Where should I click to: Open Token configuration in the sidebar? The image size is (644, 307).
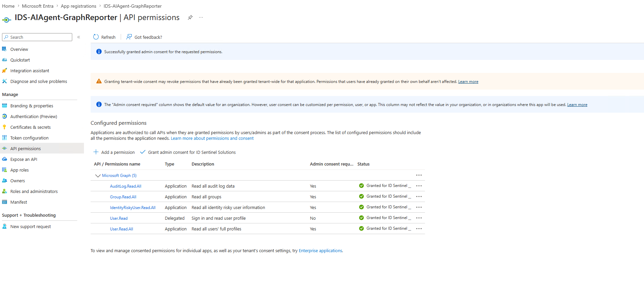[29, 138]
